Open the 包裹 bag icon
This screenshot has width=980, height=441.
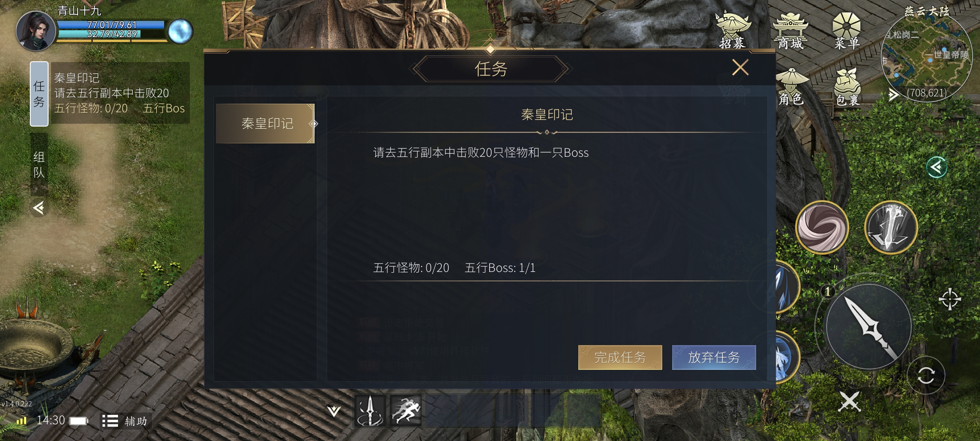coord(848,87)
